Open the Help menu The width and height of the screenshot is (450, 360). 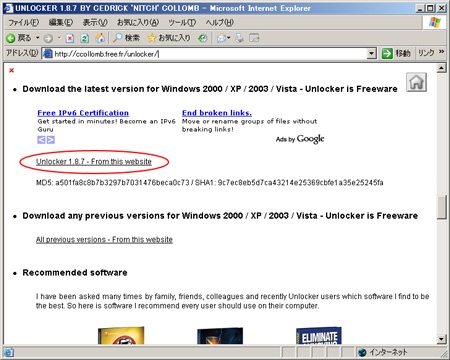220,23
